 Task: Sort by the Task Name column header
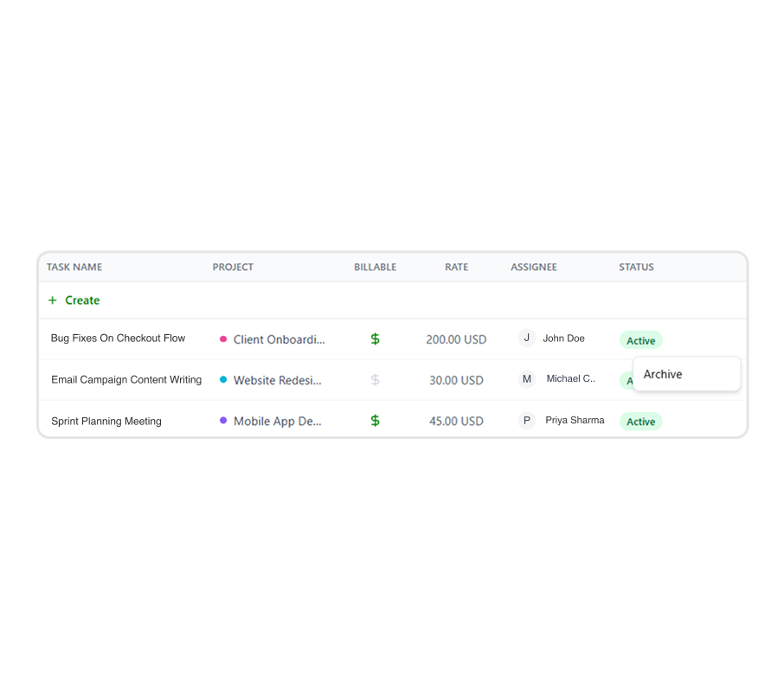coord(74,267)
